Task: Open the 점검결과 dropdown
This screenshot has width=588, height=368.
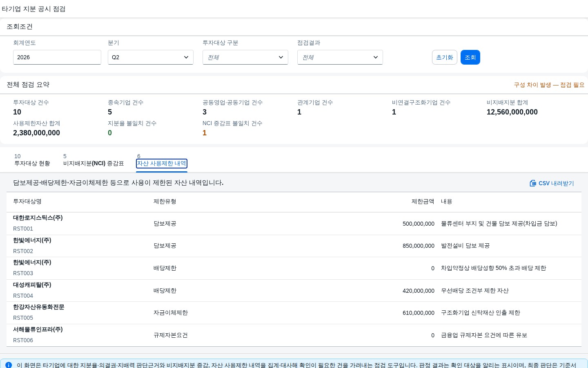Action: (340, 57)
